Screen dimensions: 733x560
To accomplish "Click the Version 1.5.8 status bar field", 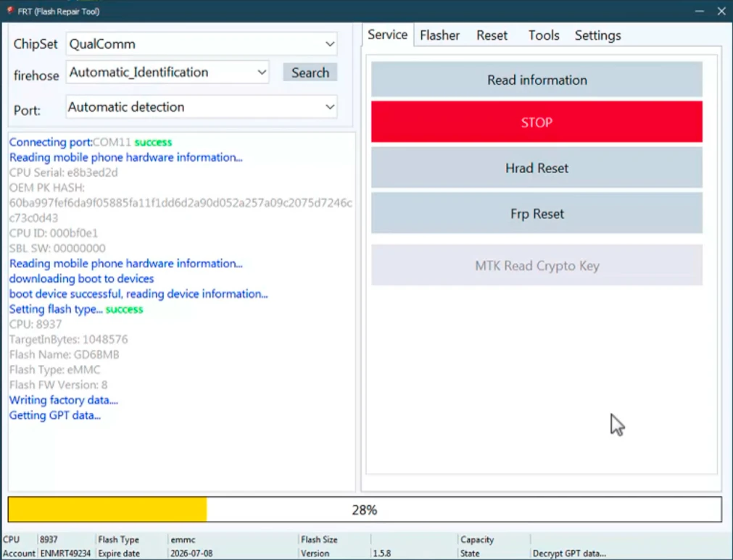I will coord(382,553).
